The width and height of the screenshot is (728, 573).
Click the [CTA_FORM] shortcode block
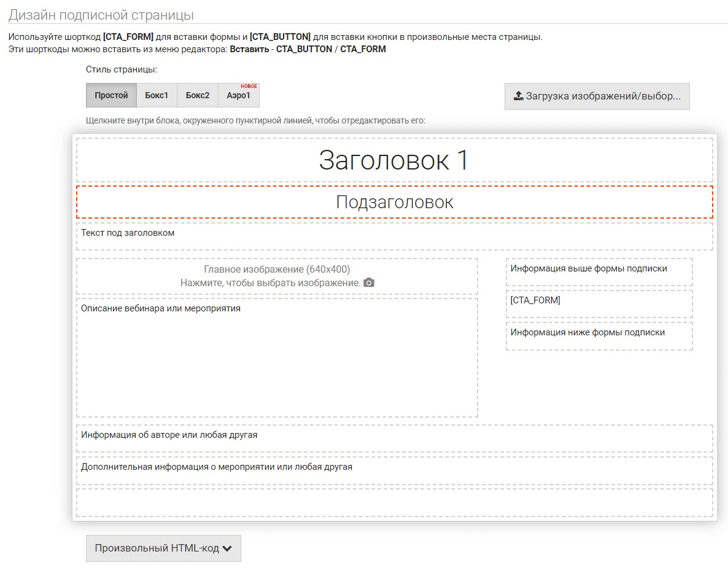click(598, 303)
